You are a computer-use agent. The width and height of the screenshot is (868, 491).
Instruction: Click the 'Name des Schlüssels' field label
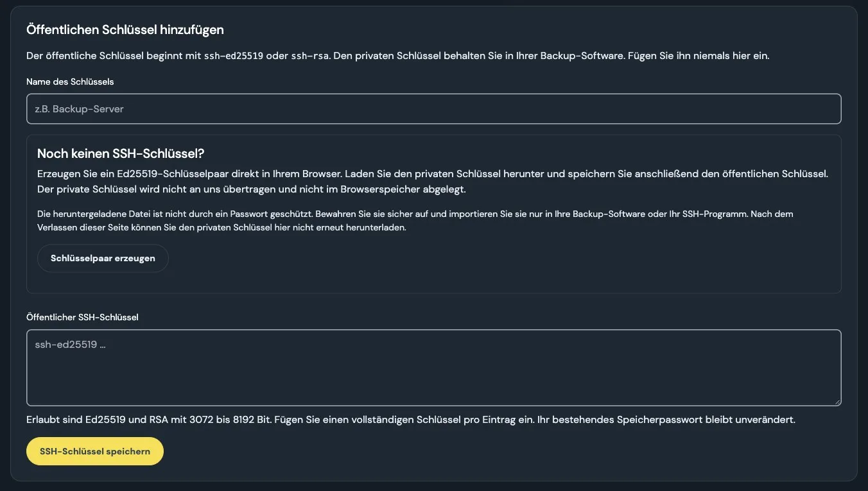[x=71, y=82]
